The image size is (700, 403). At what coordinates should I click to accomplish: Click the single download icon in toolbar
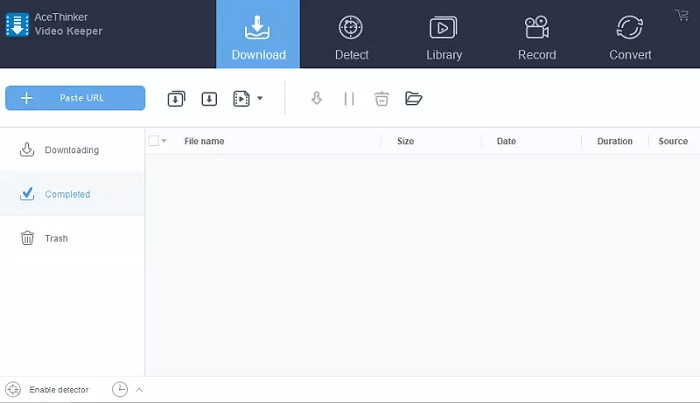point(209,98)
